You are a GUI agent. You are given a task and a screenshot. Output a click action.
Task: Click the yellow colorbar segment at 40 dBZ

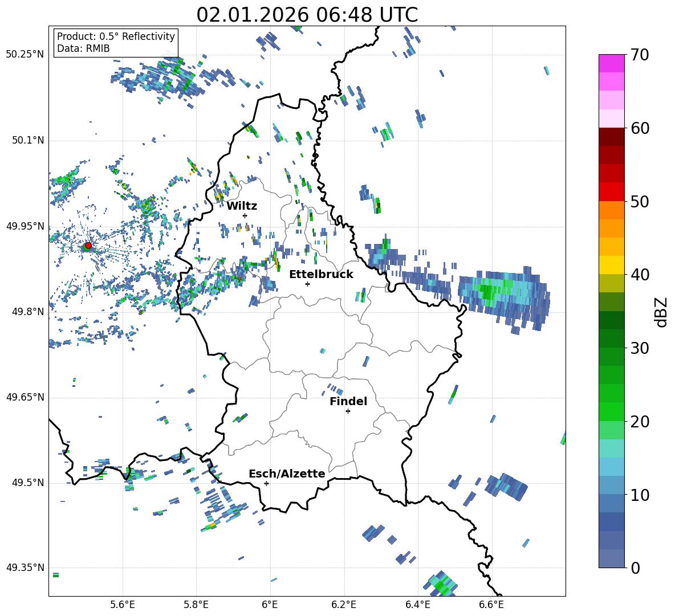611,265
